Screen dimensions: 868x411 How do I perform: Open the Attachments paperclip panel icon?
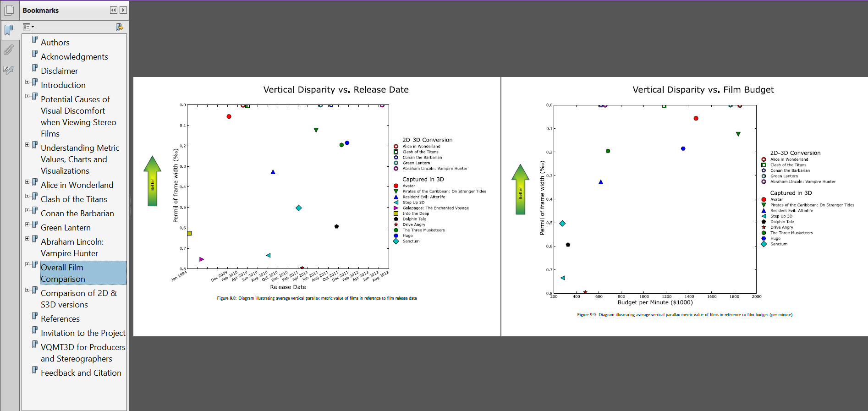[9, 49]
